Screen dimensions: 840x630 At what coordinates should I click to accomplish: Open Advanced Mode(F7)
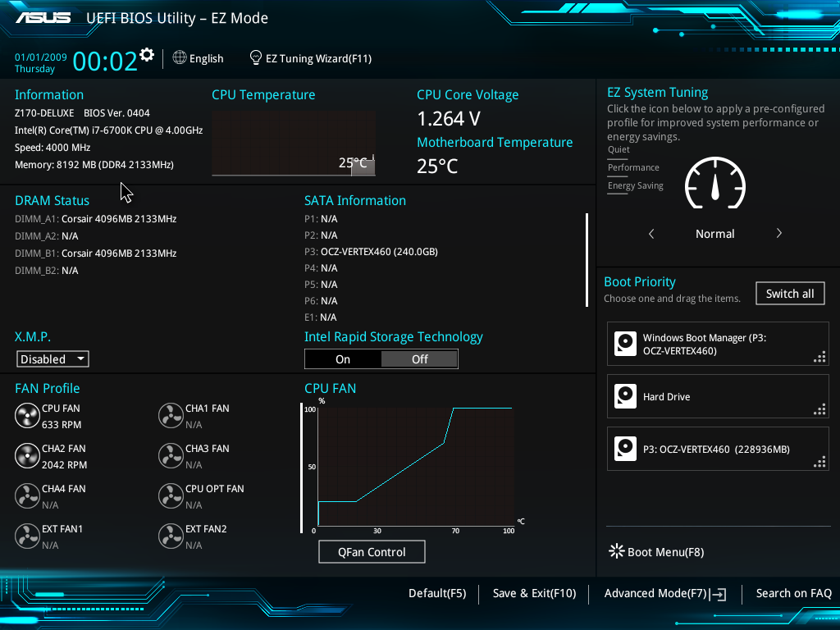(x=664, y=593)
